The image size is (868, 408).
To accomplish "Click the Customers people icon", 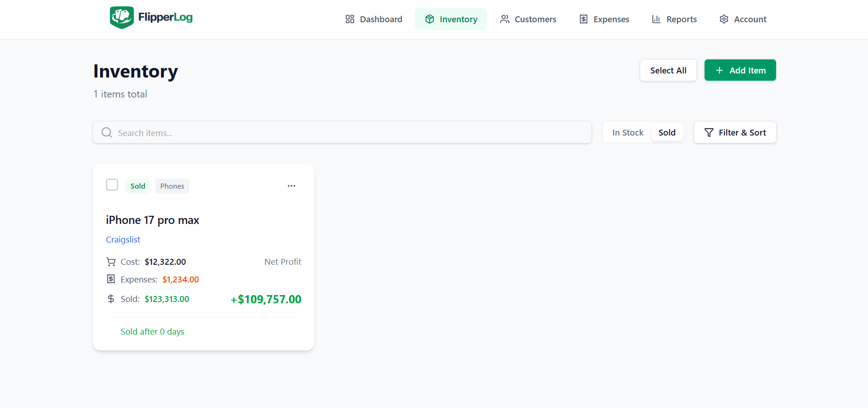I will point(504,19).
